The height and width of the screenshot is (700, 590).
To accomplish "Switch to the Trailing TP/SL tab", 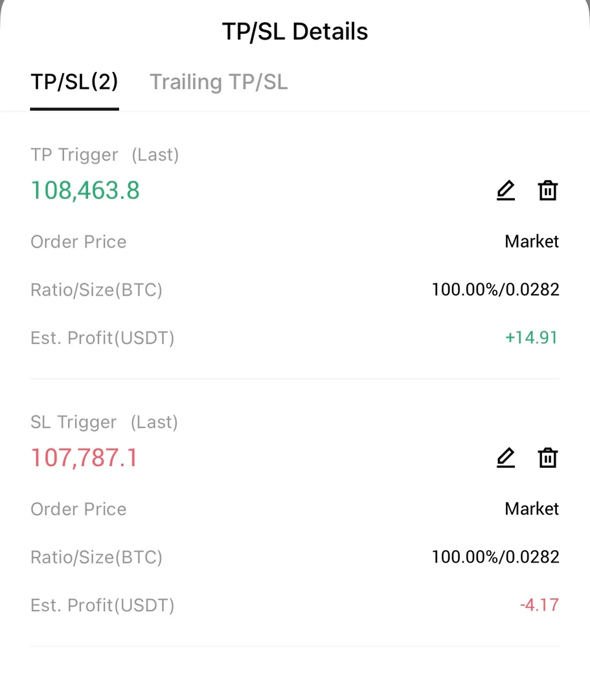I will tap(219, 82).
